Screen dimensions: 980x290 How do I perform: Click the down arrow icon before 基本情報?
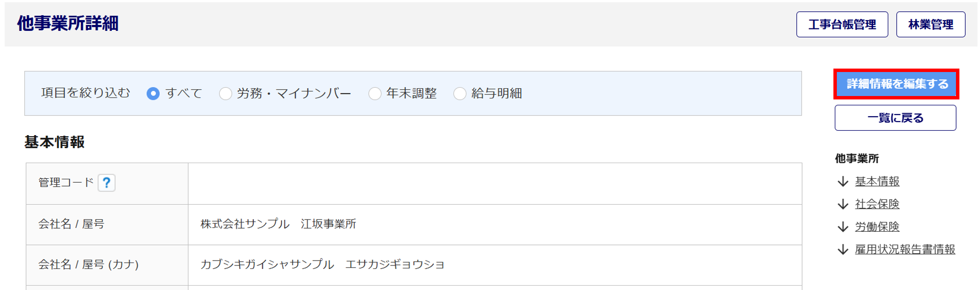click(x=843, y=182)
